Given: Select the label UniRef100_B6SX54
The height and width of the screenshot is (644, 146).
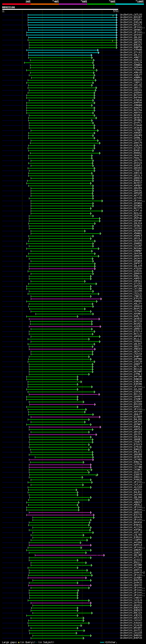Looking at the screenshot, I should (x=131, y=110).
